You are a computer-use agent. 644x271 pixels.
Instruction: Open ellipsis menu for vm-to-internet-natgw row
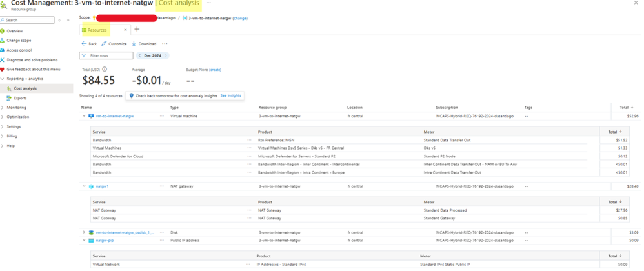coord(162,116)
